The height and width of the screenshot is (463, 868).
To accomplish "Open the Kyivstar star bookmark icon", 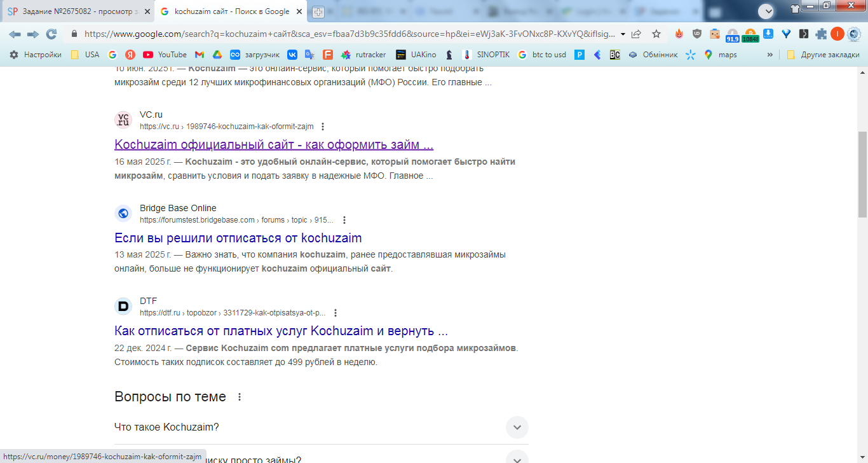I will [691, 55].
